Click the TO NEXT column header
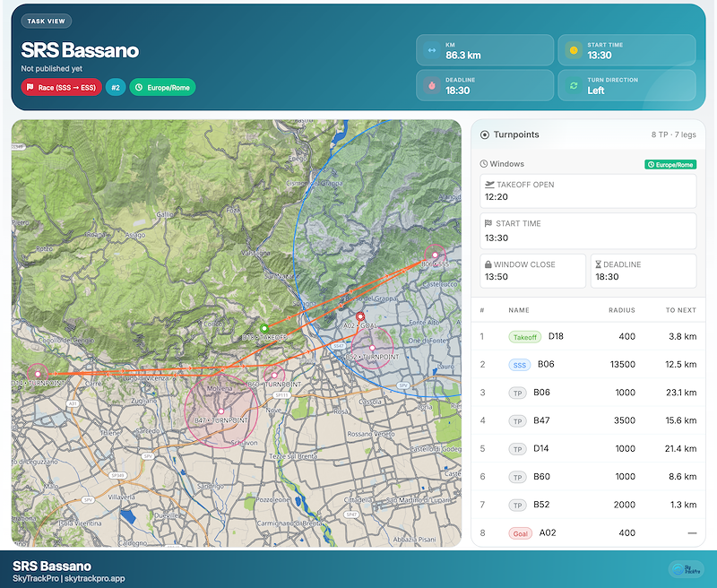The width and height of the screenshot is (717, 588). [x=681, y=310]
